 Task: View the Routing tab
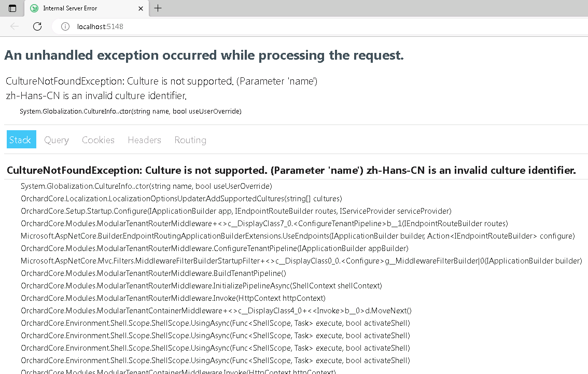coord(190,140)
